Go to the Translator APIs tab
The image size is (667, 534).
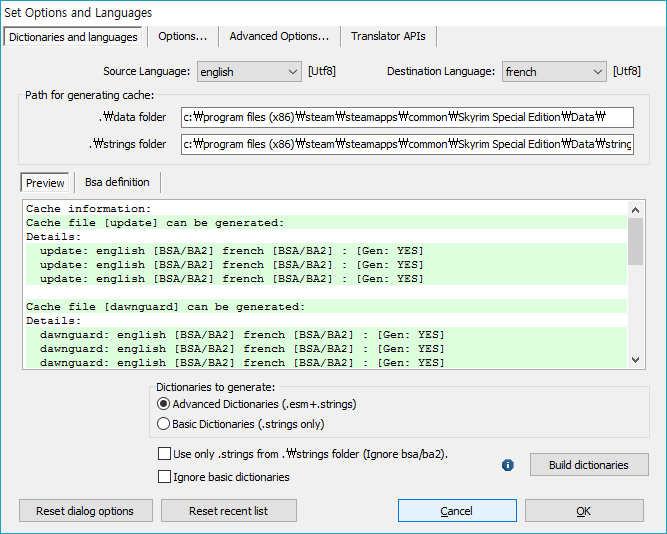pos(388,37)
